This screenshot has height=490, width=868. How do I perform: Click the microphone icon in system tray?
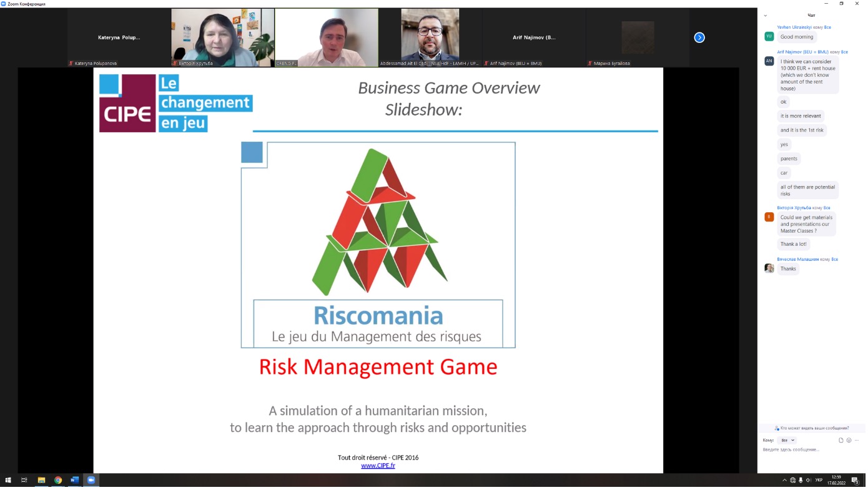(801, 480)
